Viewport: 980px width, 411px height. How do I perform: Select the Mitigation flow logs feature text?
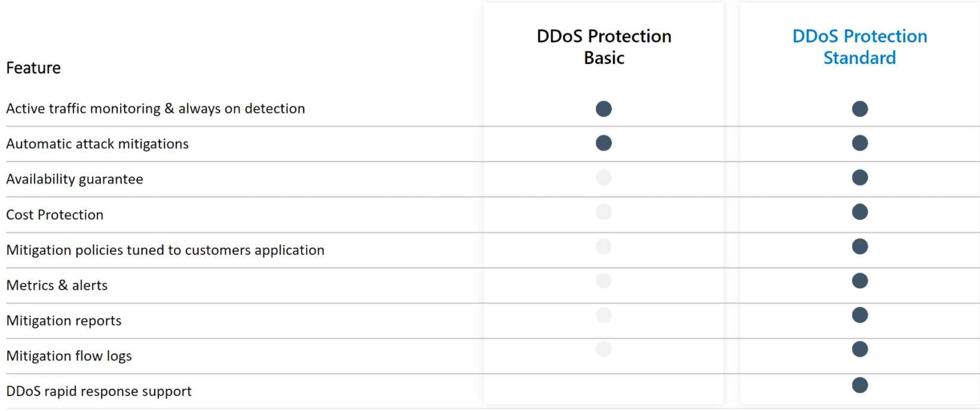click(x=69, y=356)
